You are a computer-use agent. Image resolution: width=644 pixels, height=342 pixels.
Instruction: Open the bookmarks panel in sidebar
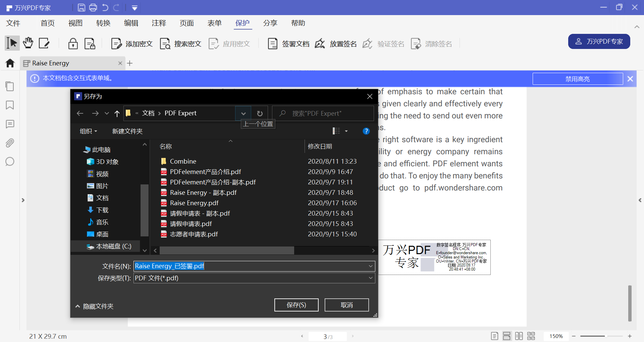[10, 105]
